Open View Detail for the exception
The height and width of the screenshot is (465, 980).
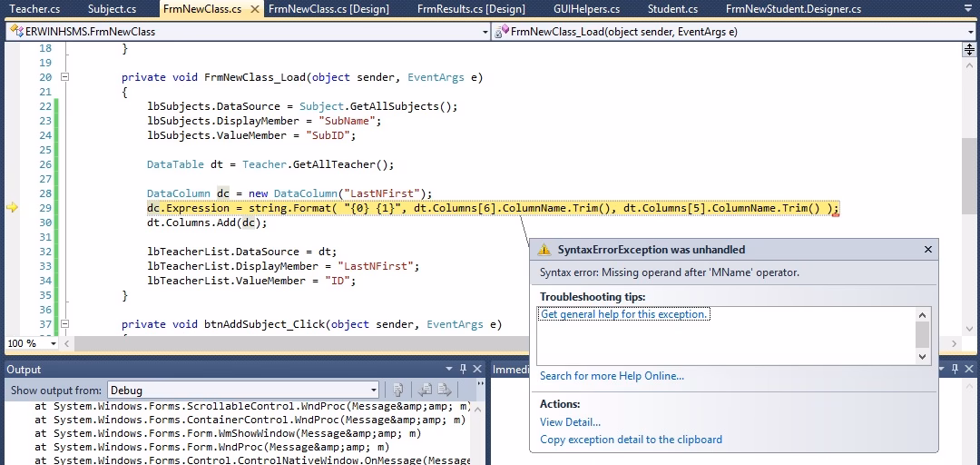pyautogui.click(x=570, y=422)
